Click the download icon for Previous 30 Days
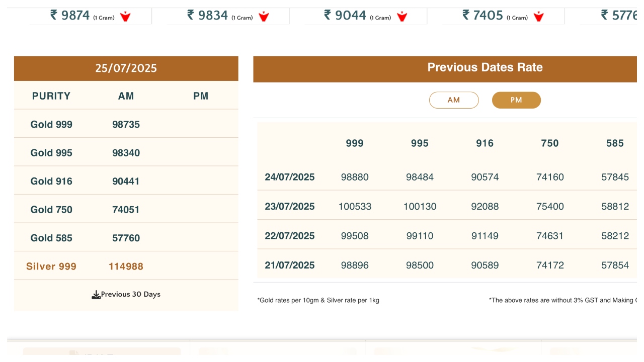 pos(96,295)
